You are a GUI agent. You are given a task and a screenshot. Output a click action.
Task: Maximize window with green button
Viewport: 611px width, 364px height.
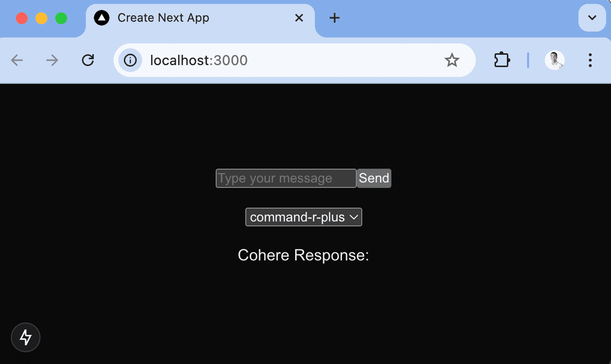coord(61,18)
